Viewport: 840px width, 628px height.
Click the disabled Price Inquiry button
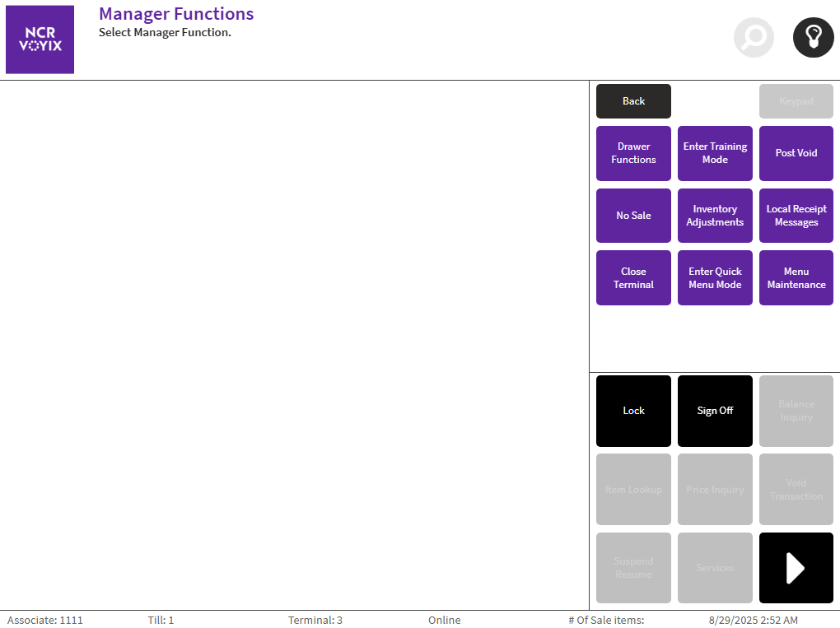tap(715, 490)
